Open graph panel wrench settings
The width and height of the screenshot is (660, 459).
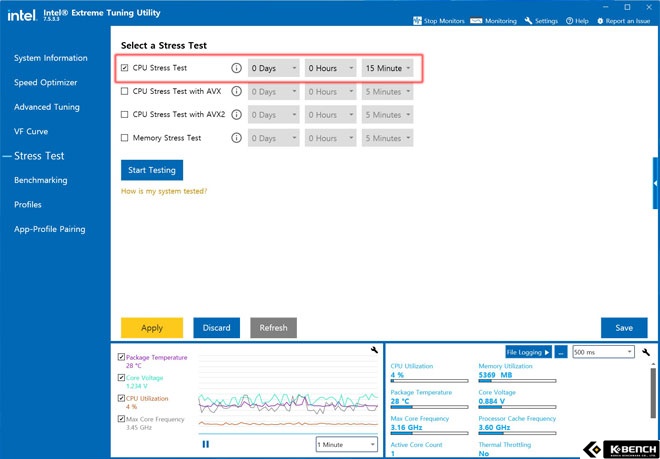click(x=374, y=350)
